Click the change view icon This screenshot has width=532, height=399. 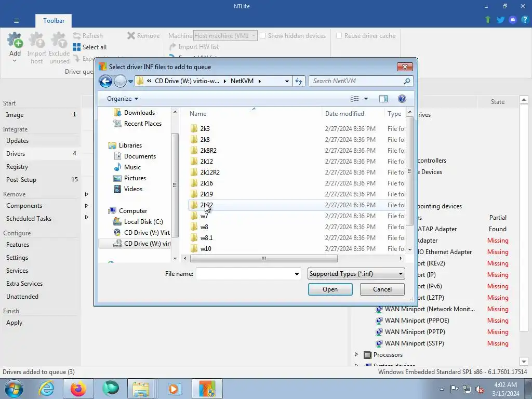point(354,99)
